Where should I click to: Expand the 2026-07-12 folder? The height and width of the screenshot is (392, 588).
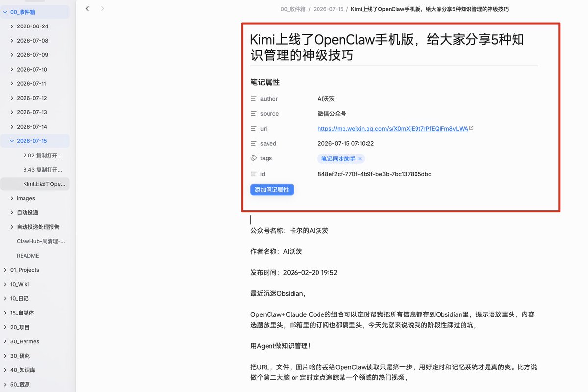coord(12,98)
